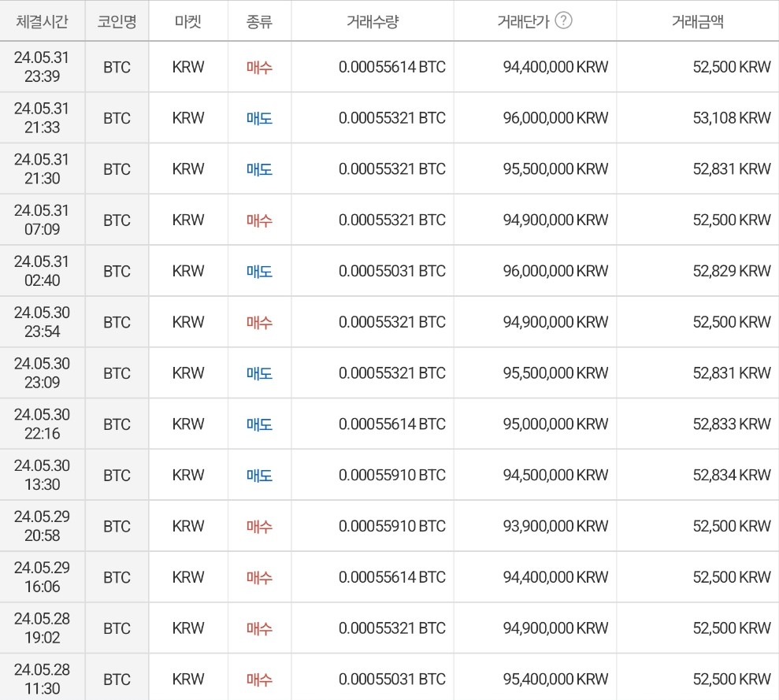Viewport: 779px width, 700px height.
Task: Click the 마켓 column header
Action: 188,21
